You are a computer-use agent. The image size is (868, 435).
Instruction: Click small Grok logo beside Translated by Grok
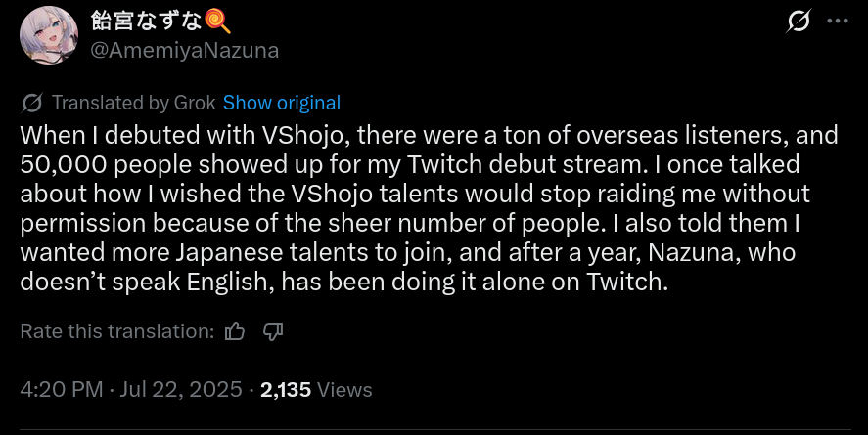pos(32,103)
